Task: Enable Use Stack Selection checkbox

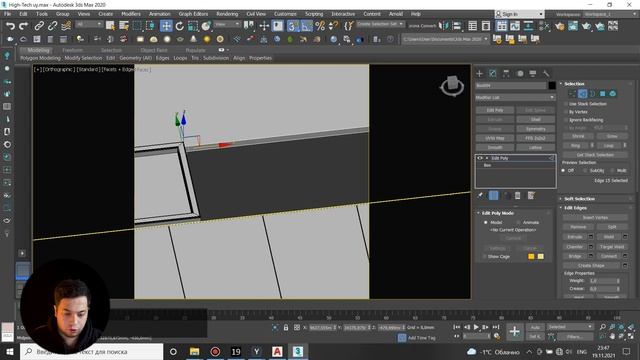Action: [x=566, y=104]
